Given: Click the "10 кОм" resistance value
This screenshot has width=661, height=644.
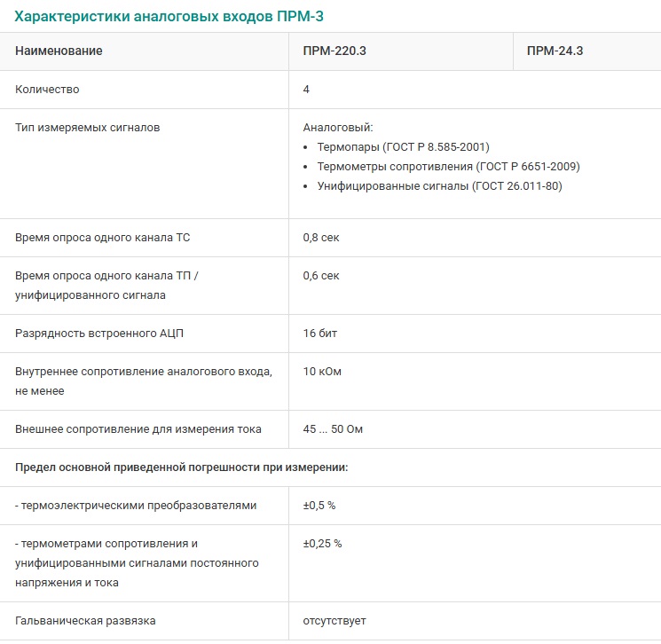Looking at the screenshot, I should coord(322,372).
